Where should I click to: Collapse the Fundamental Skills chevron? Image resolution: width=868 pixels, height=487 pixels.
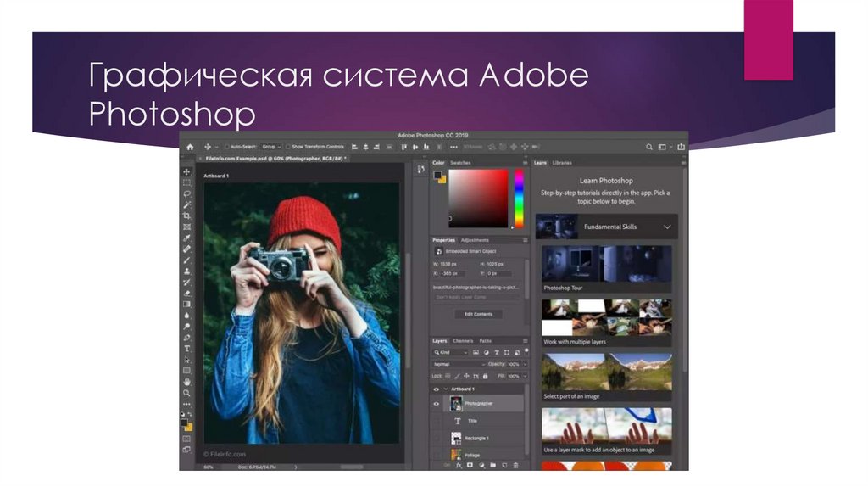coord(667,227)
